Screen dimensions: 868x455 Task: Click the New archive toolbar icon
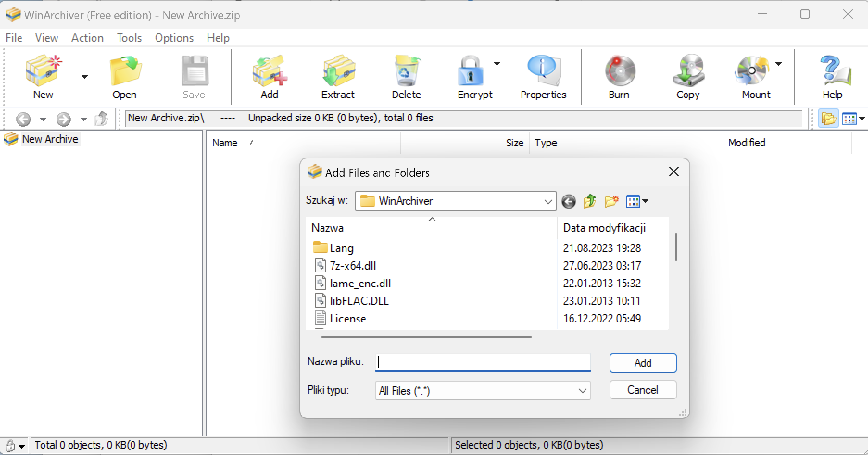43,71
